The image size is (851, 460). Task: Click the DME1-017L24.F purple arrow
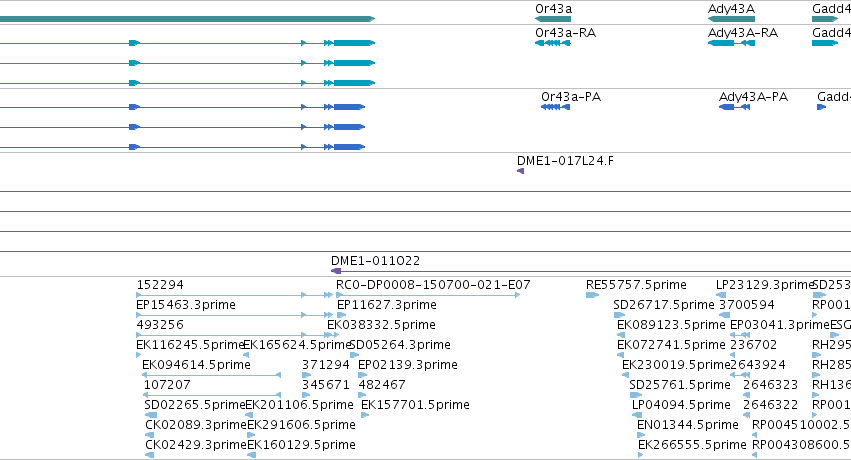click(520, 171)
